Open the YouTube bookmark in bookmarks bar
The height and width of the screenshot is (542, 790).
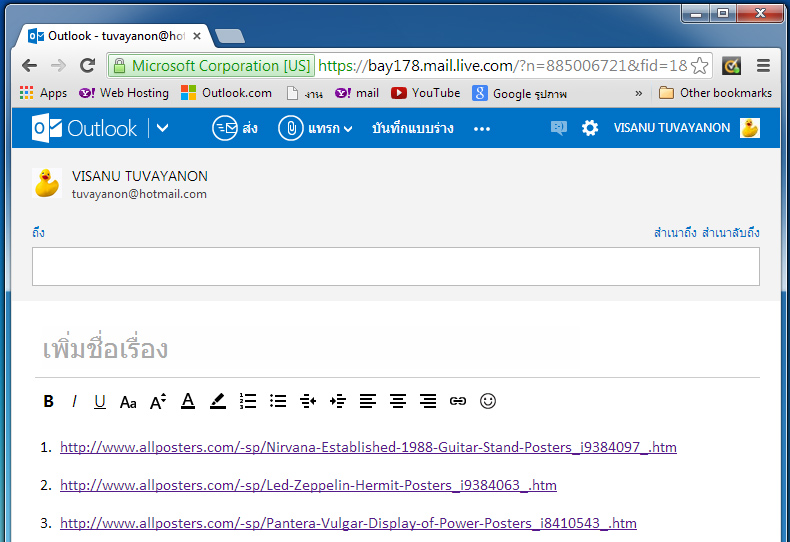[426, 93]
